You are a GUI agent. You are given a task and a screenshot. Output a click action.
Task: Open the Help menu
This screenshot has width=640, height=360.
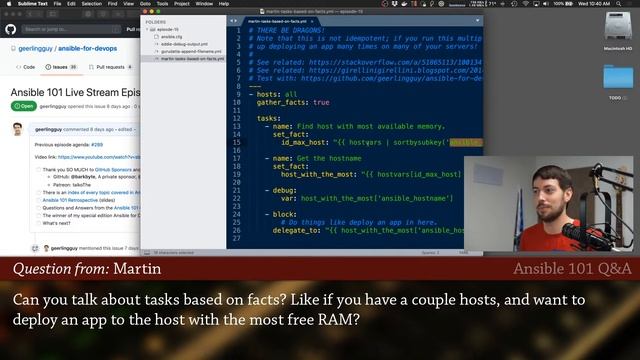[x=224, y=4]
